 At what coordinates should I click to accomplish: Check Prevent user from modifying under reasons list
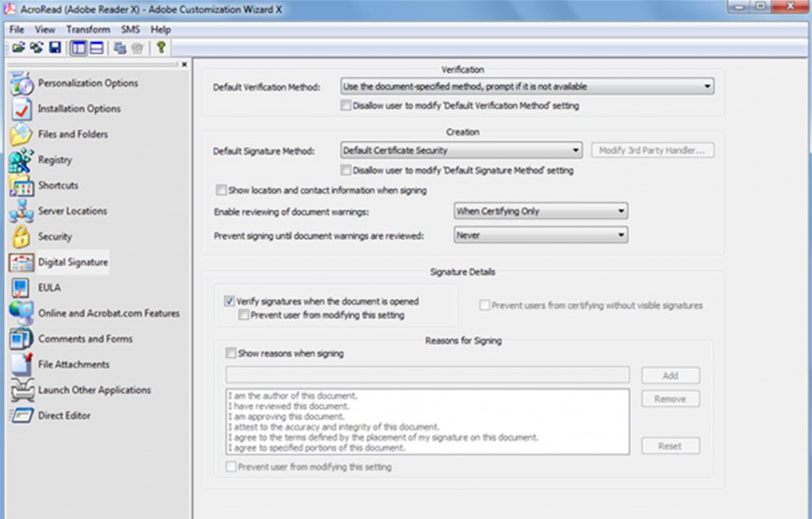coord(231,467)
